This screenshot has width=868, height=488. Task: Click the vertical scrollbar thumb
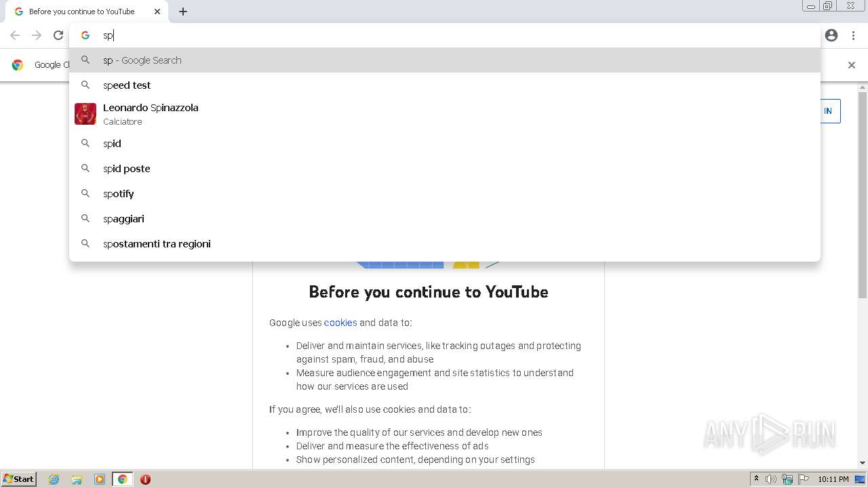pos(863,195)
